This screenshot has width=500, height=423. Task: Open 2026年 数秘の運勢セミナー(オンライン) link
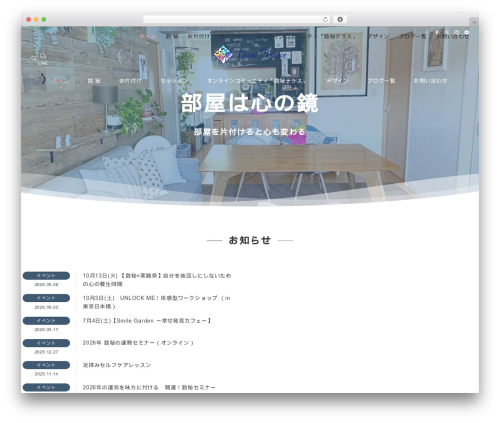click(138, 343)
